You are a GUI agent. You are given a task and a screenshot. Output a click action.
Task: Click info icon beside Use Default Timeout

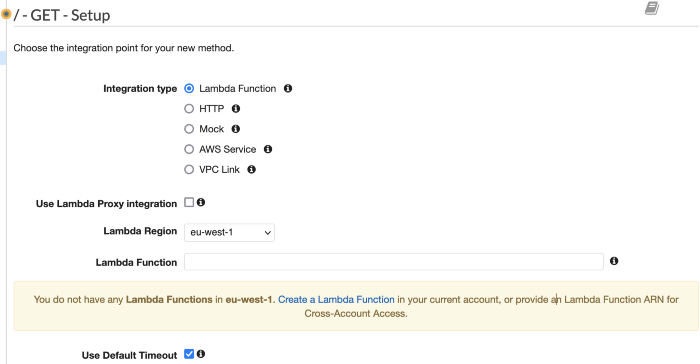201,354
